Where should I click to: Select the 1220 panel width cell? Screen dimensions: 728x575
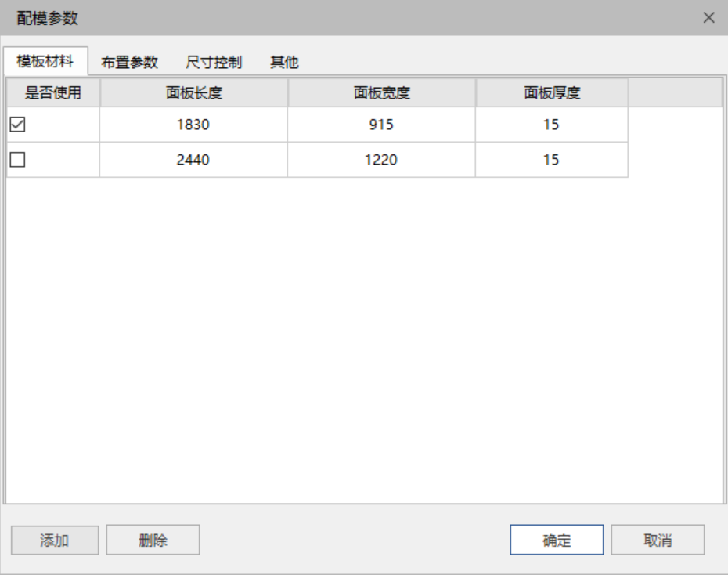tap(382, 160)
